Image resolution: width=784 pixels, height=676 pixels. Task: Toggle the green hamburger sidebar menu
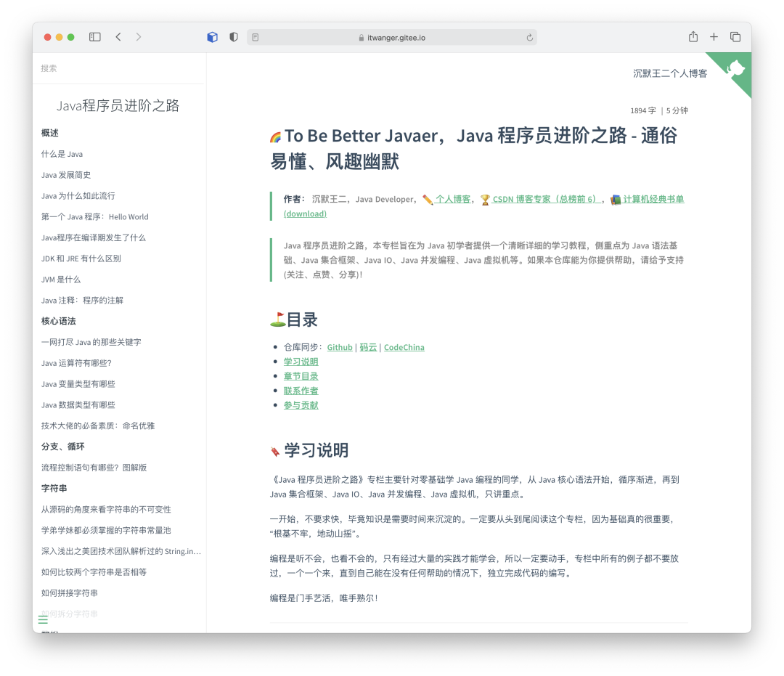tap(43, 620)
